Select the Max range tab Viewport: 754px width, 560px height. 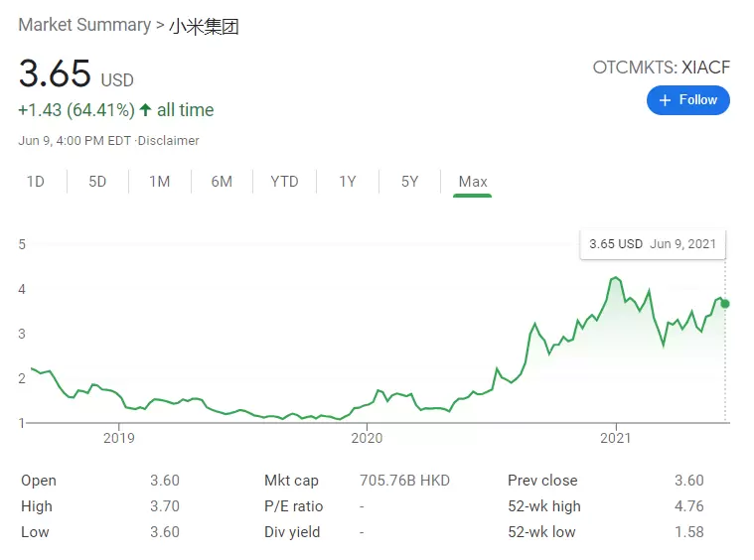[473, 182]
